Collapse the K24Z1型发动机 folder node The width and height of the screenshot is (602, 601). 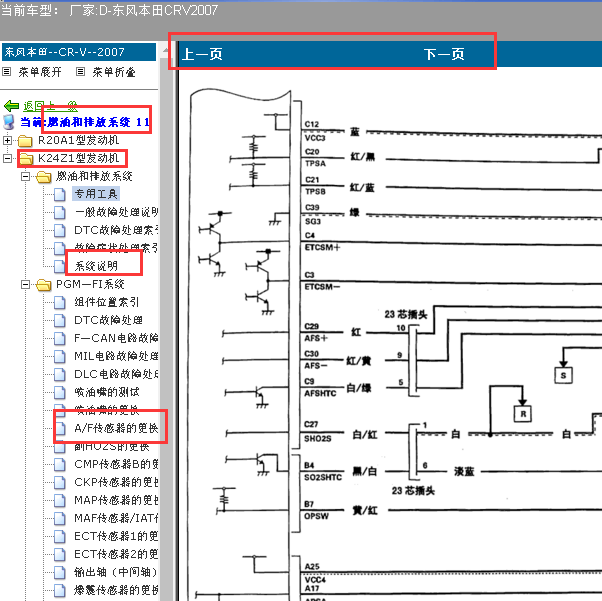[x=7, y=158]
